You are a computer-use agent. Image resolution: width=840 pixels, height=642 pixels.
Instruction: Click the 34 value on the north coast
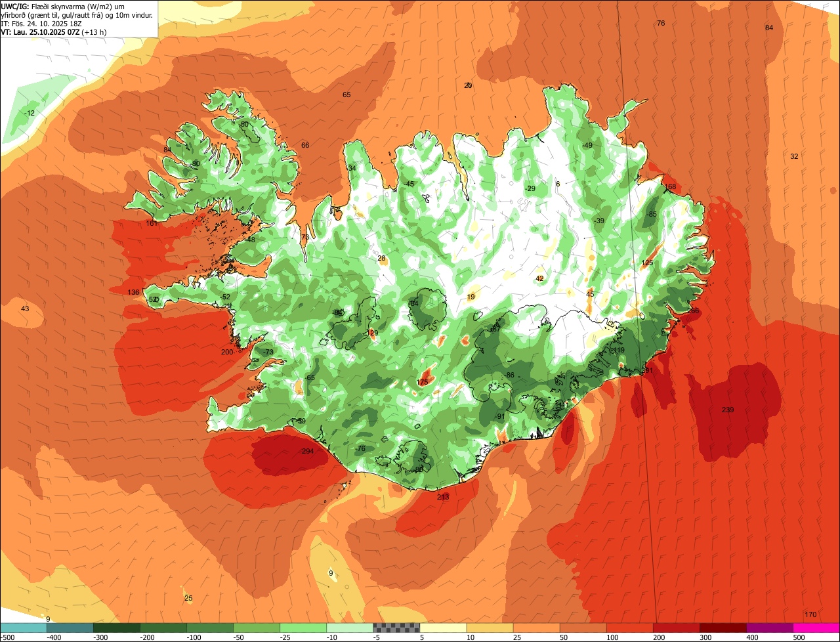coord(352,168)
